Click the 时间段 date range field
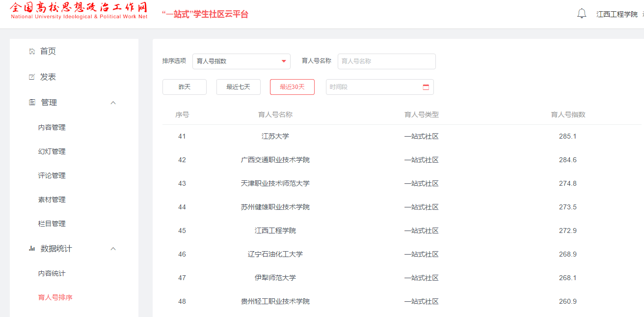Image resolution: width=644 pixels, height=317 pixels. [373, 87]
